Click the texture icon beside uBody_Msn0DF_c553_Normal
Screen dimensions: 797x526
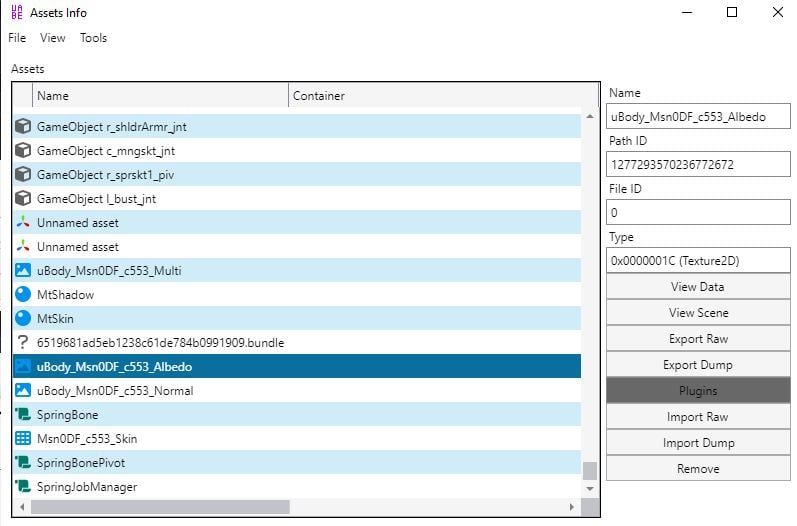pyautogui.click(x=23, y=390)
